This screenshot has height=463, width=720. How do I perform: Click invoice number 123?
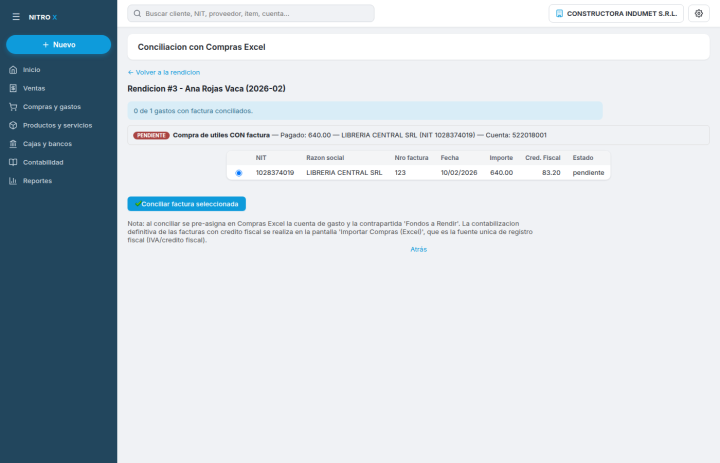pos(400,173)
